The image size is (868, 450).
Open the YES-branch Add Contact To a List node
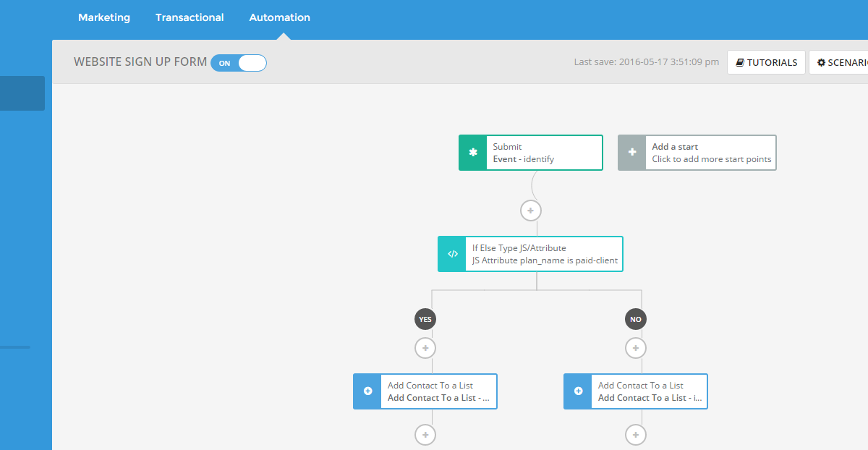(x=425, y=391)
